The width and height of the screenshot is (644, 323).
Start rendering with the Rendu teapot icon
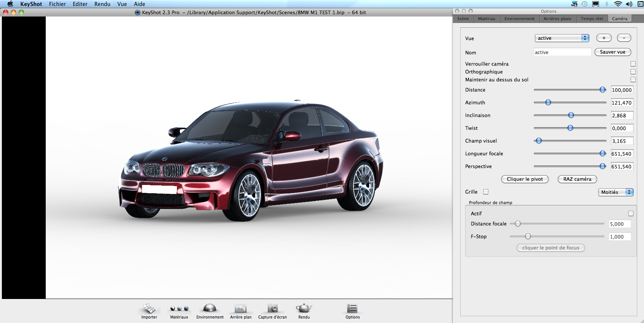[304, 309]
